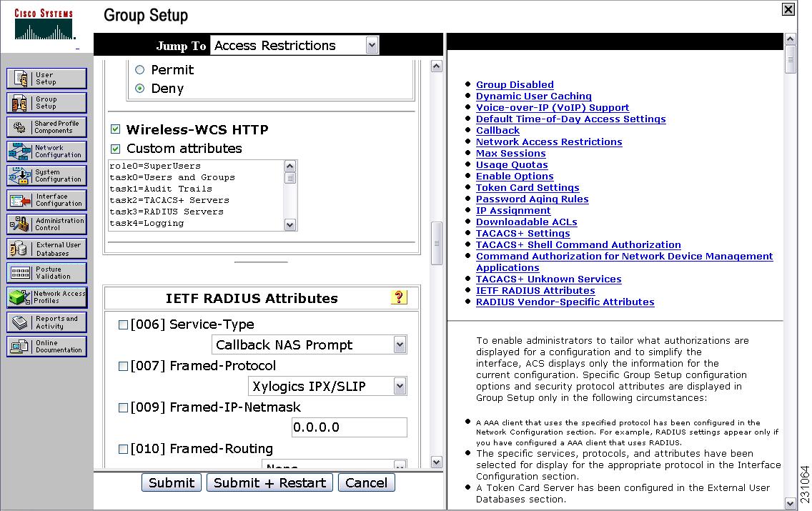Image resolution: width=812 pixels, height=511 pixels.
Task: Click inside the custom attributes text area
Action: [197, 194]
